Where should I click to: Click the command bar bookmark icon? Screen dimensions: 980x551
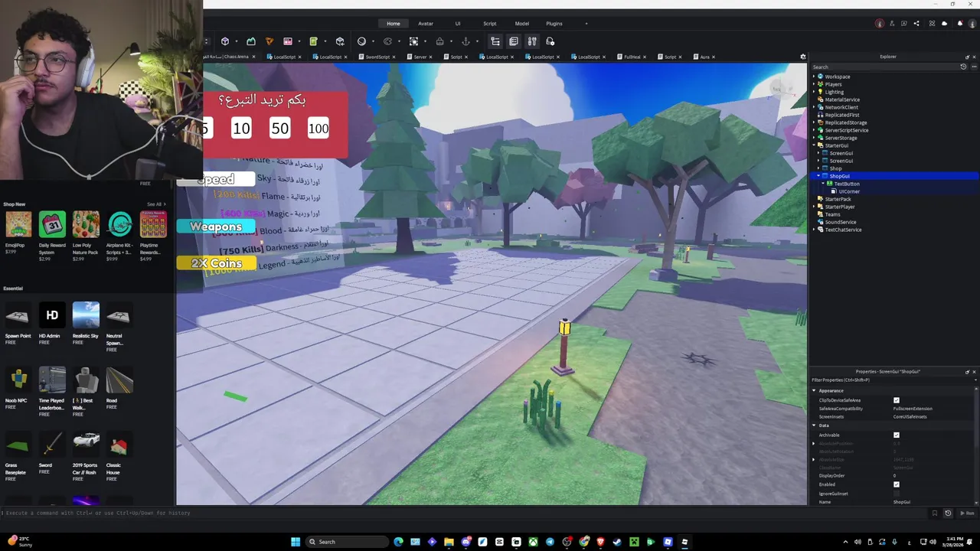click(935, 513)
